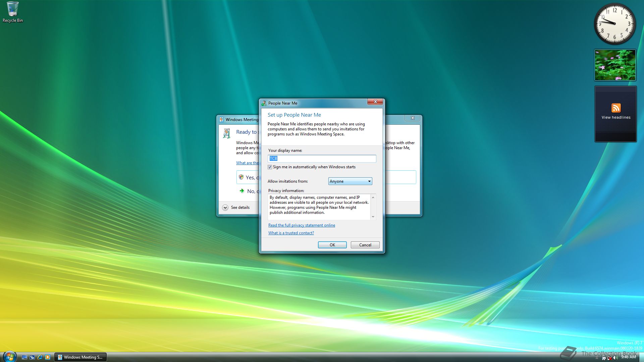Click the shield icon beside Yes option
The height and width of the screenshot is (362, 644).
[x=241, y=177]
